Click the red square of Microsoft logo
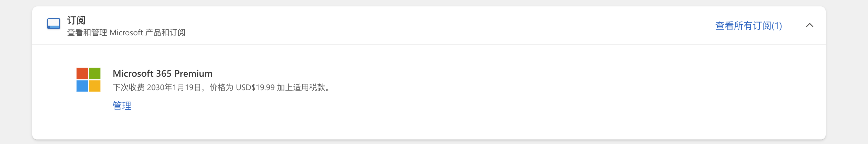This screenshot has height=144, width=868. [x=82, y=73]
